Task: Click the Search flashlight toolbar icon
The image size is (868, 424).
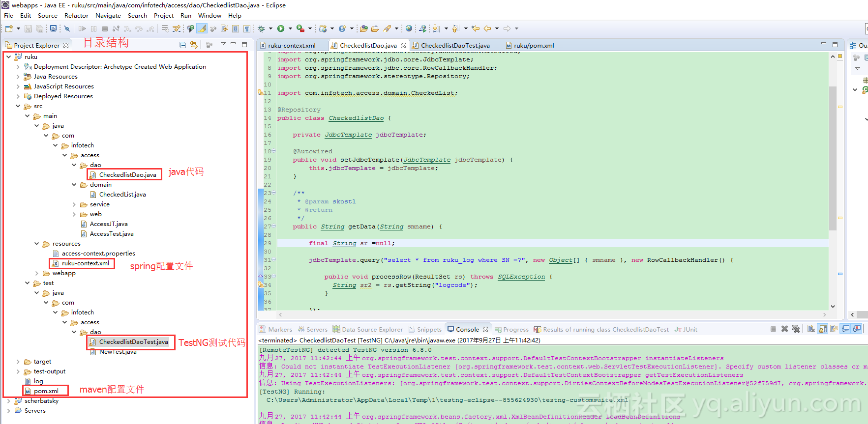Action: tap(387, 28)
